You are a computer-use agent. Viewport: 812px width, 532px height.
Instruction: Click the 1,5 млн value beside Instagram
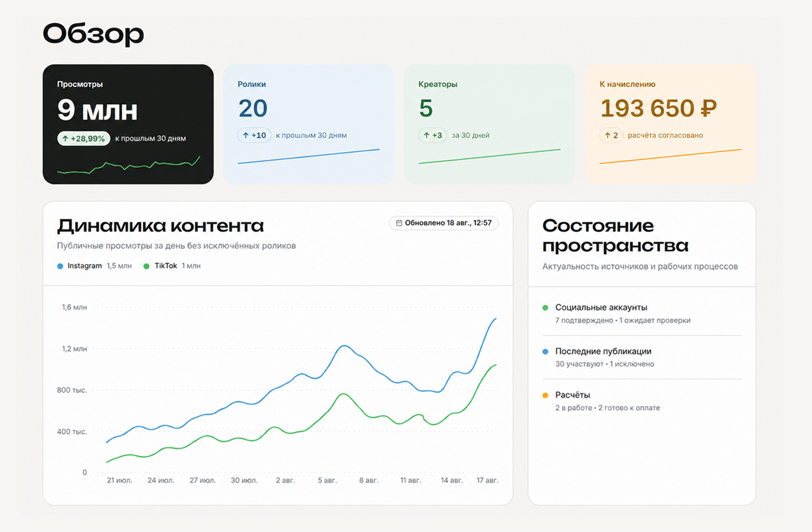click(x=119, y=266)
